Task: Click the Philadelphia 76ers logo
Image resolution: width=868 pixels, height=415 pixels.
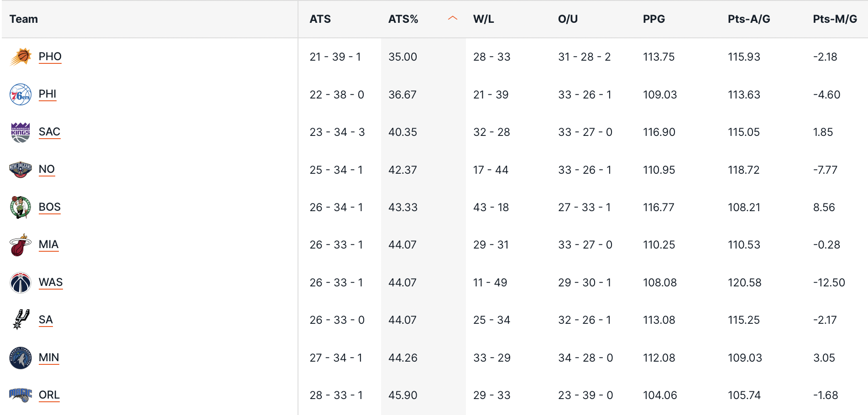Action: tap(21, 94)
